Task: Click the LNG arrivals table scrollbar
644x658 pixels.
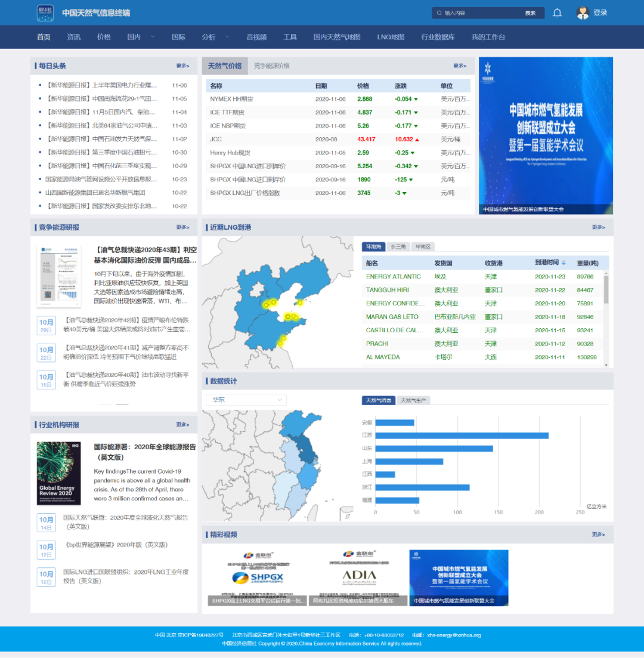Action: [x=606, y=289]
